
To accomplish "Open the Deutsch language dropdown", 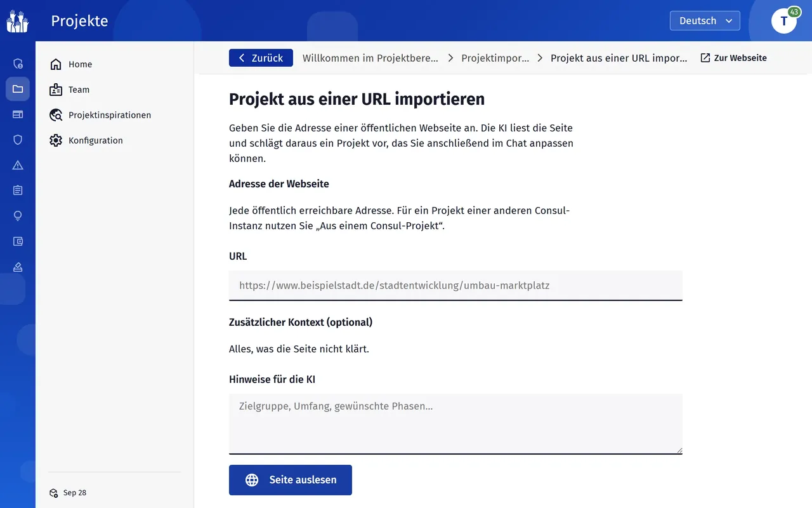I will 705,20.
